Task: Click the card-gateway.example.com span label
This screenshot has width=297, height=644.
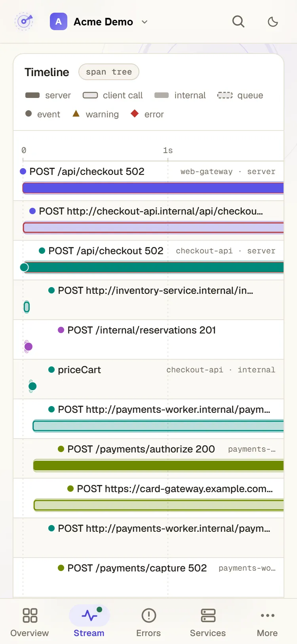Action: coord(175,489)
